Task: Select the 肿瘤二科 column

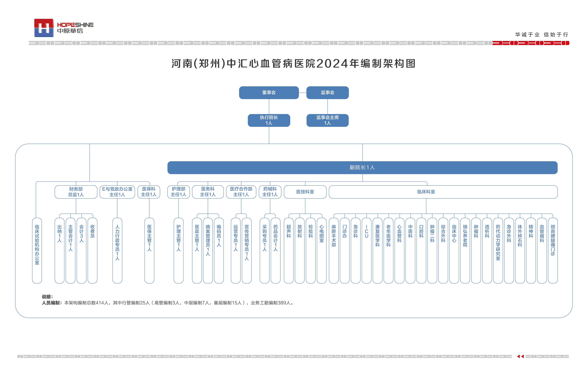Action: 432,251
